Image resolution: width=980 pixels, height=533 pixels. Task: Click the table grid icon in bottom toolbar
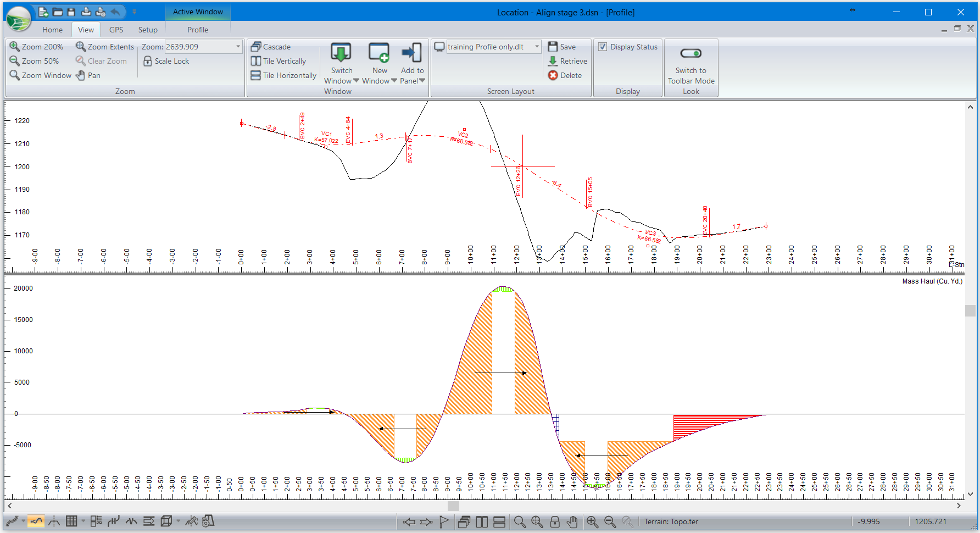coord(71,521)
